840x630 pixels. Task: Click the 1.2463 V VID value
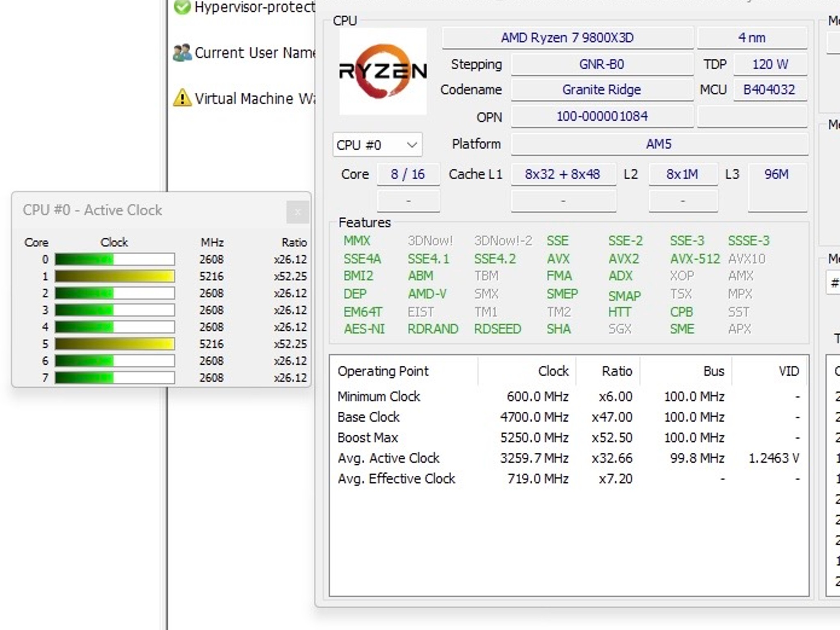tap(774, 458)
